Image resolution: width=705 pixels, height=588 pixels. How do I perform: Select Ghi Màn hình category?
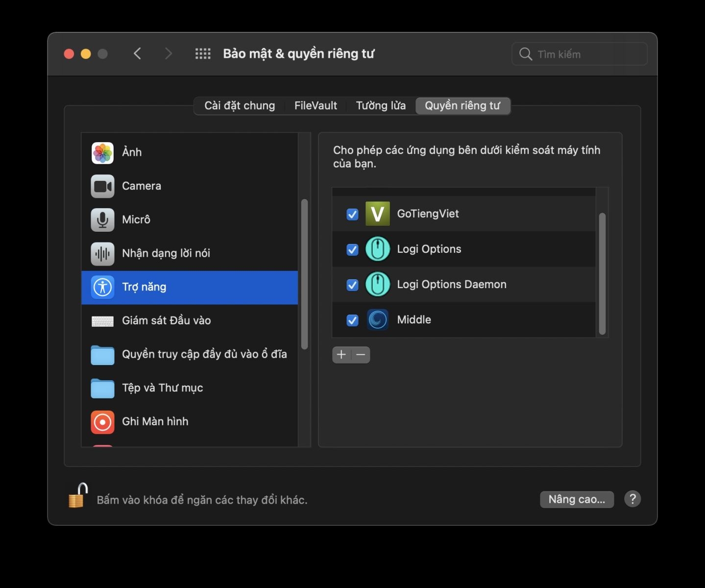point(190,422)
